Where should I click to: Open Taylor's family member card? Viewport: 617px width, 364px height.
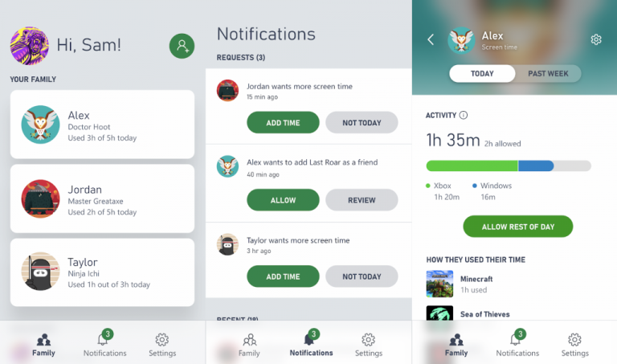tap(102, 272)
